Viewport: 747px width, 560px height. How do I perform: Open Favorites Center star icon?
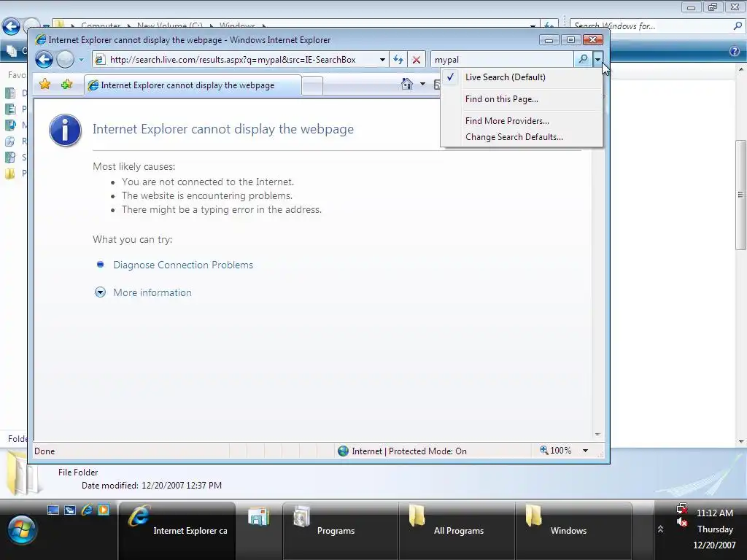44,85
